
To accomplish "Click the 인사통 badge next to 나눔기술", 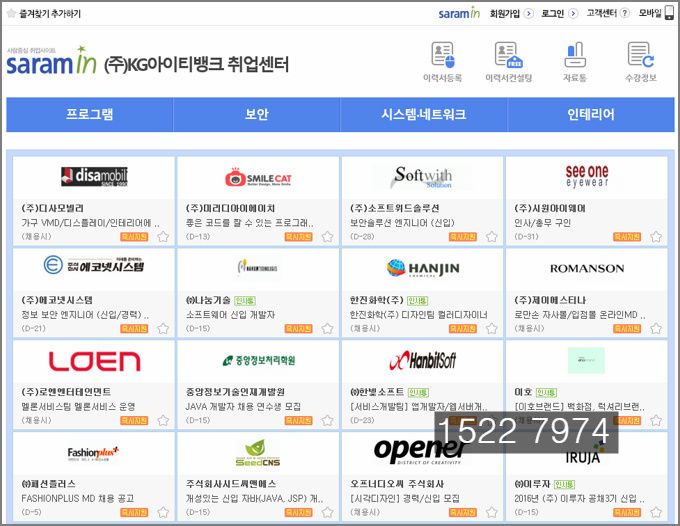I will point(245,301).
